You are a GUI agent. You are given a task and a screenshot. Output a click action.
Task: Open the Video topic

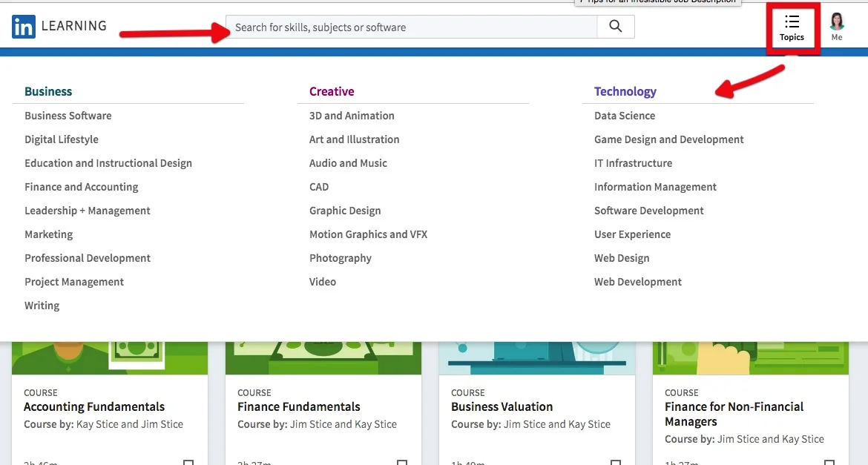pyautogui.click(x=323, y=282)
